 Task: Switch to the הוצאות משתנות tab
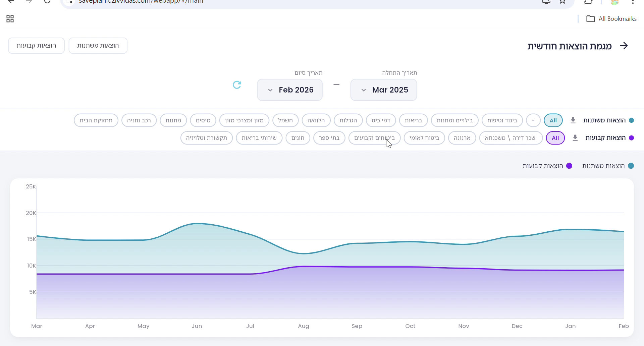(98, 46)
